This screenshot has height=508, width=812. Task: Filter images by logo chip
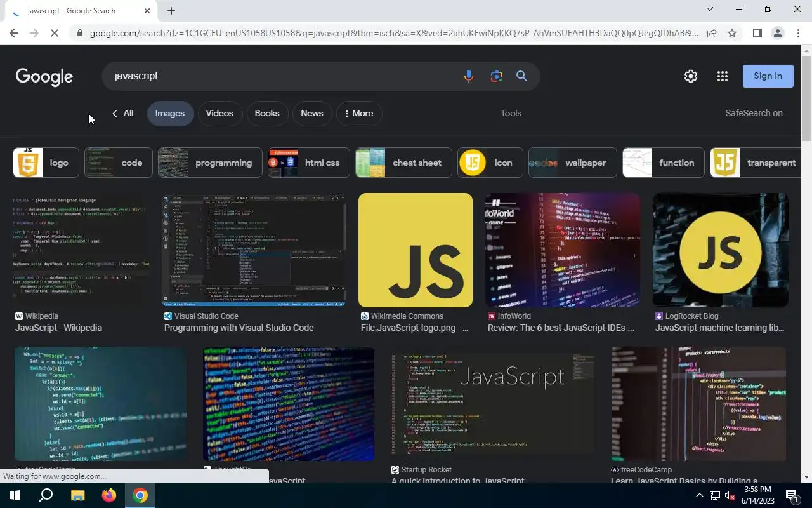[46, 163]
